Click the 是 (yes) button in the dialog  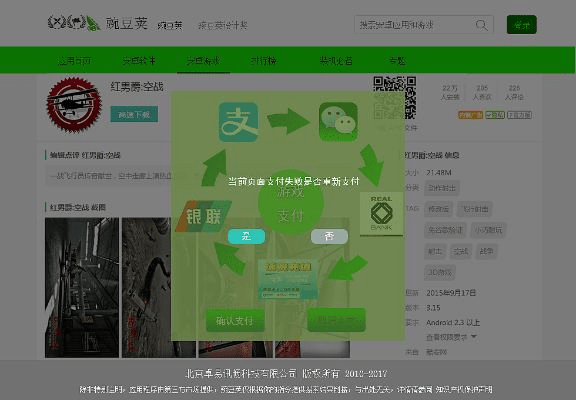tap(246, 236)
